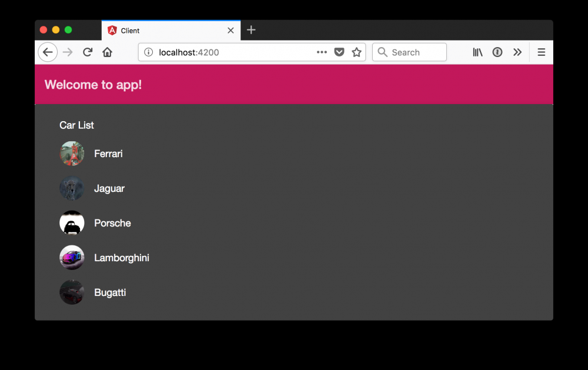Image resolution: width=588 pixels, height=370 pixels.
Task: Select the Bugatti entry in the car list
Action: tap(110, 292)
